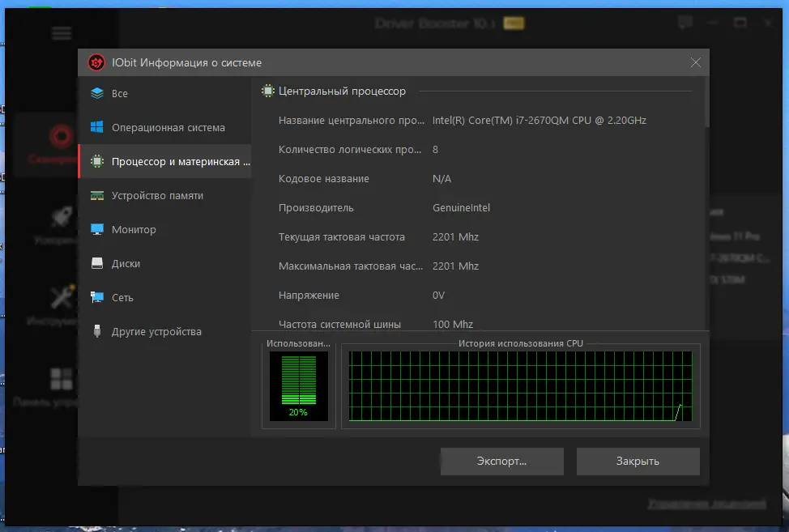Open the Все category
This screenshot has width=789, height=532.
coord(164,94)
